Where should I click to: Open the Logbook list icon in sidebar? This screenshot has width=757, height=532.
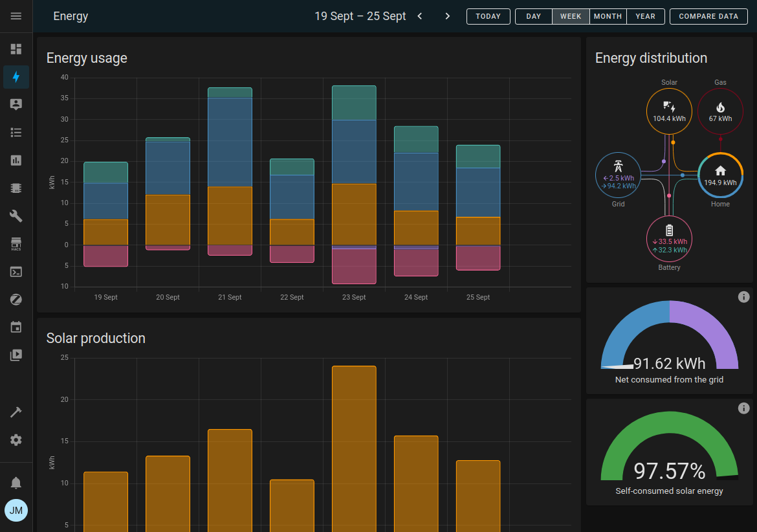(16, 133)
